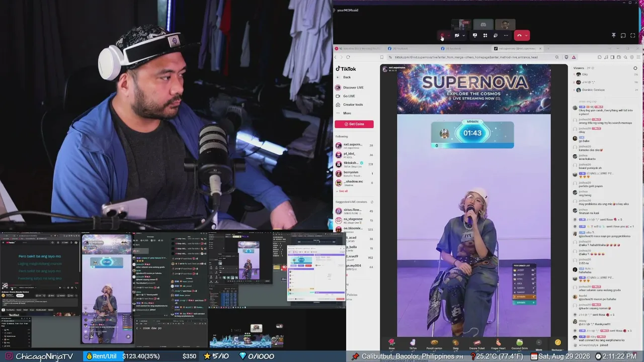Open more call options ellipsis
This screenshot has height=362, width=644.
pos(506,36)
